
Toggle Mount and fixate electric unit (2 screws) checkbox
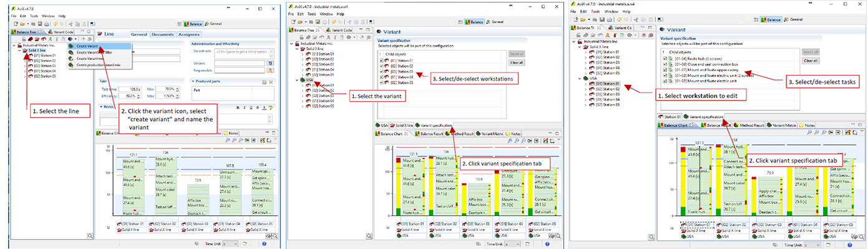[x=665, y=76]
